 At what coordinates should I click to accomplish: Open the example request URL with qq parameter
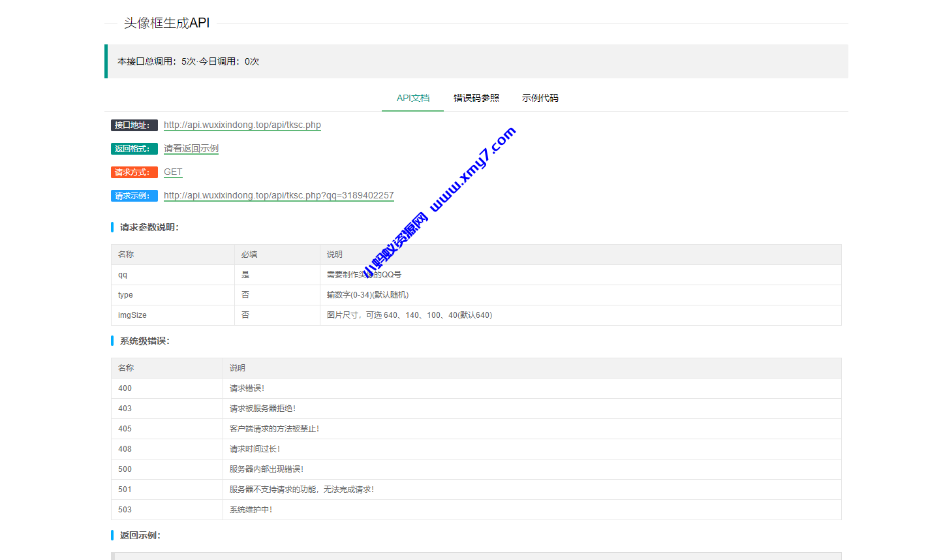[x=279, y=195]
